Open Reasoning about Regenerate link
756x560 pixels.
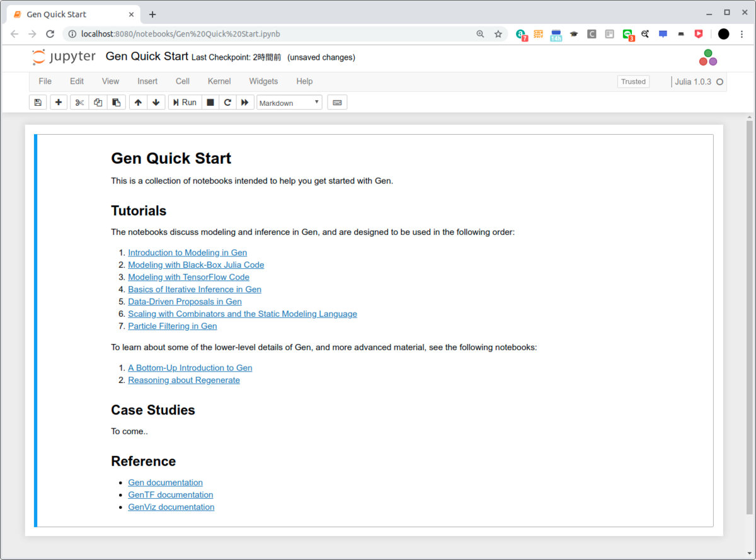(x=184, y=380)
